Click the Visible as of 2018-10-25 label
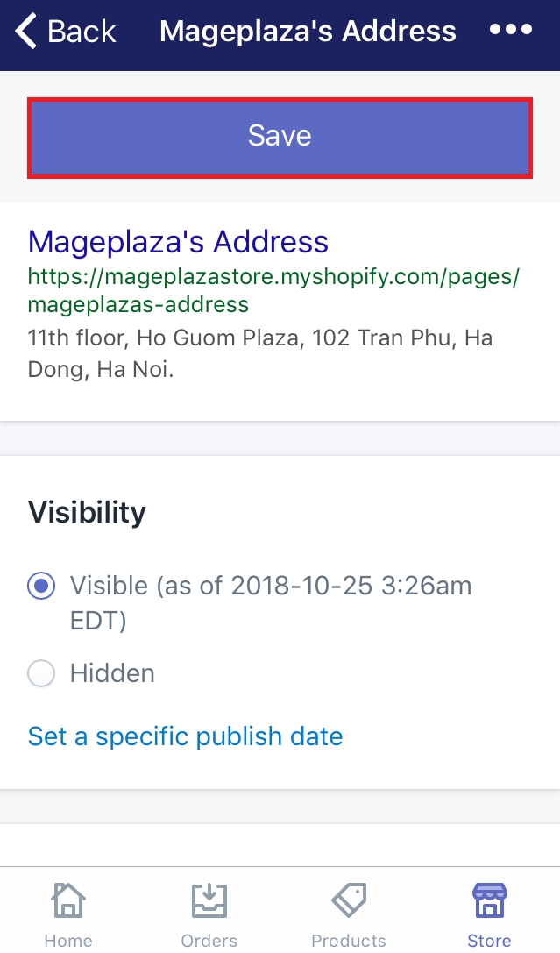This screenshot has height=953, width=560. point(271,603)
